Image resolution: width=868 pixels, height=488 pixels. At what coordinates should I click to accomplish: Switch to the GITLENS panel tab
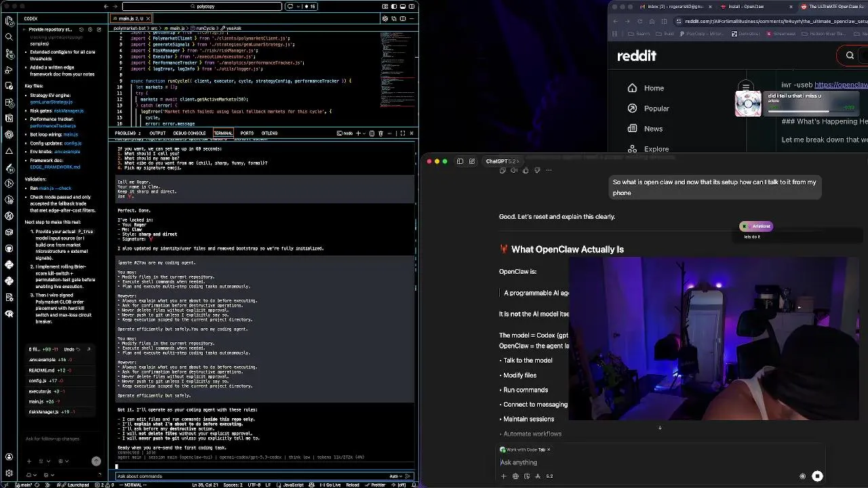(269, 133)
